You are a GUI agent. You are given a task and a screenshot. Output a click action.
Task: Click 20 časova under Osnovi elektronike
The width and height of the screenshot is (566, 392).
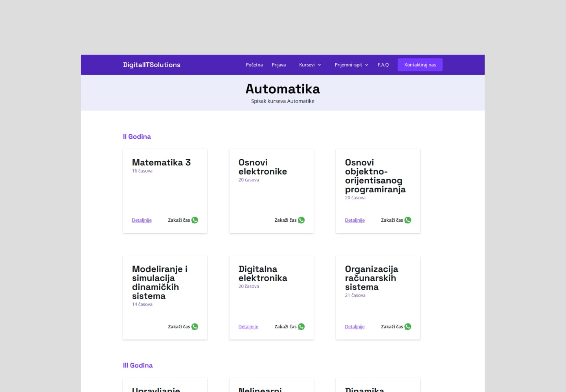coord(249,180)
